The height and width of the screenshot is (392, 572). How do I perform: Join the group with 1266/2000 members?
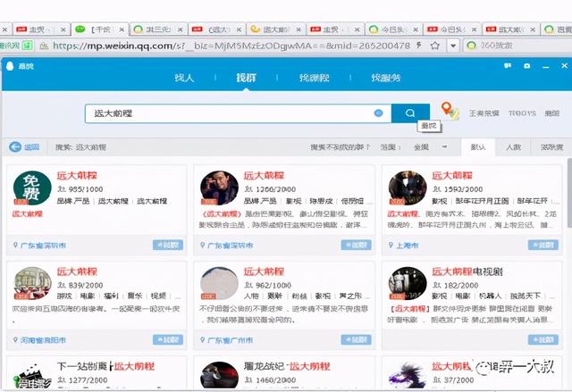point(356,246)
